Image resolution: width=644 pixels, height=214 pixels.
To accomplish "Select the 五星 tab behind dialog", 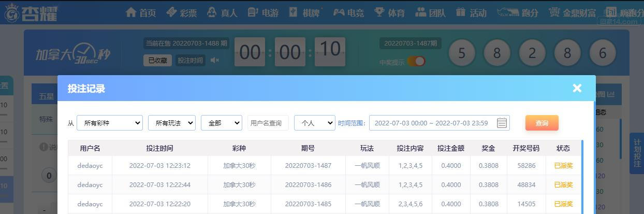I will tap(46, 96).
